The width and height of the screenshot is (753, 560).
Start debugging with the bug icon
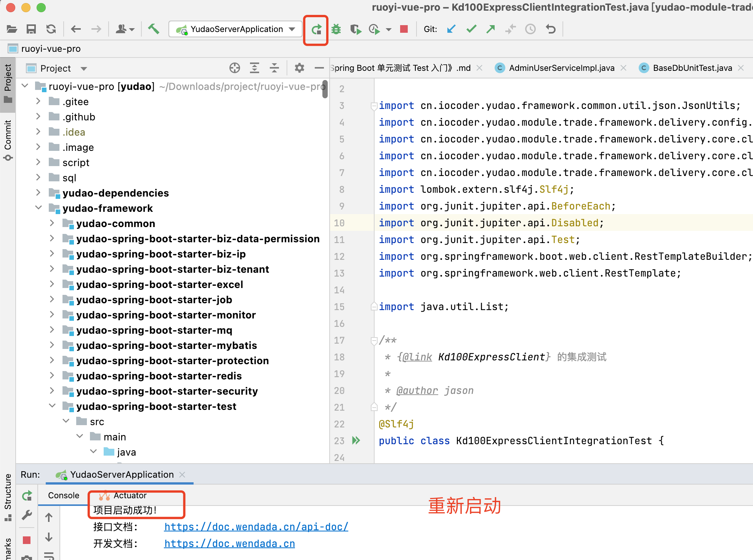(x=336, y=29)
